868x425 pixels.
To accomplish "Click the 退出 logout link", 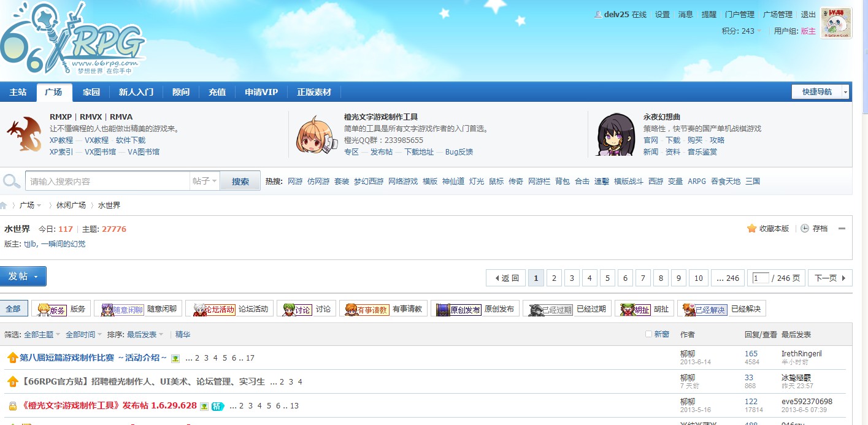I will coord(808,15).
